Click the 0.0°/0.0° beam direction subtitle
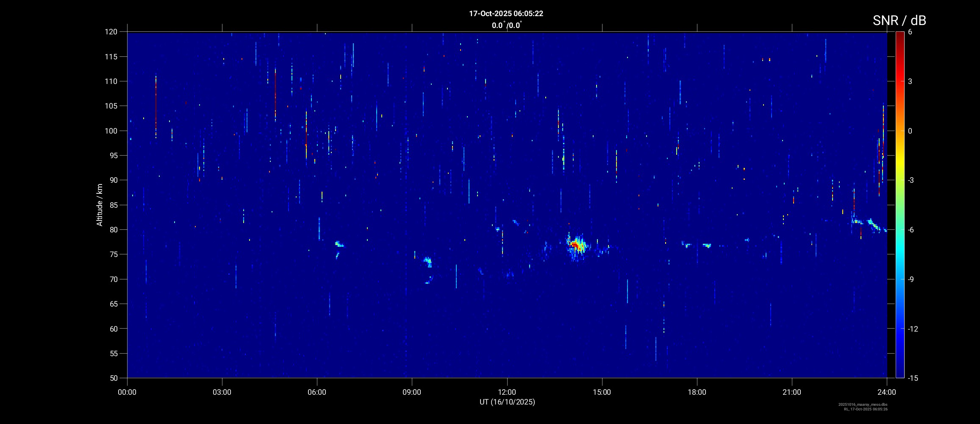Screen dimensions: 980x424 [507, 25]
